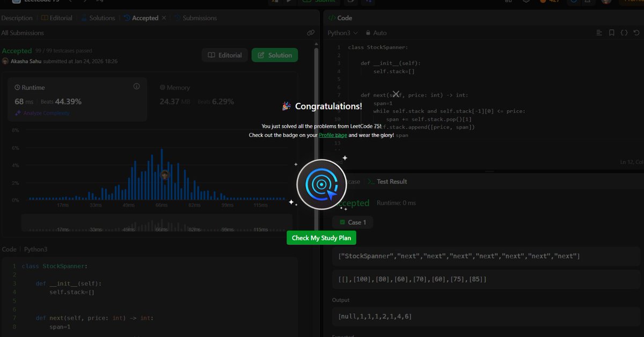Click the Code panel header tab
The height and width of the screenshot is (337, 644).
click(340, 18)
